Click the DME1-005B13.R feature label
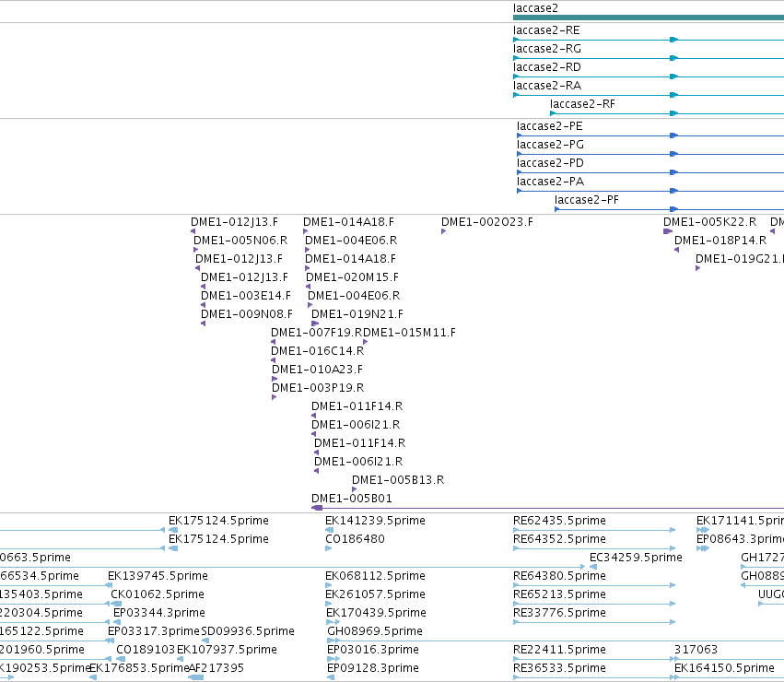 pyautogui.click(x=398, y=480)
